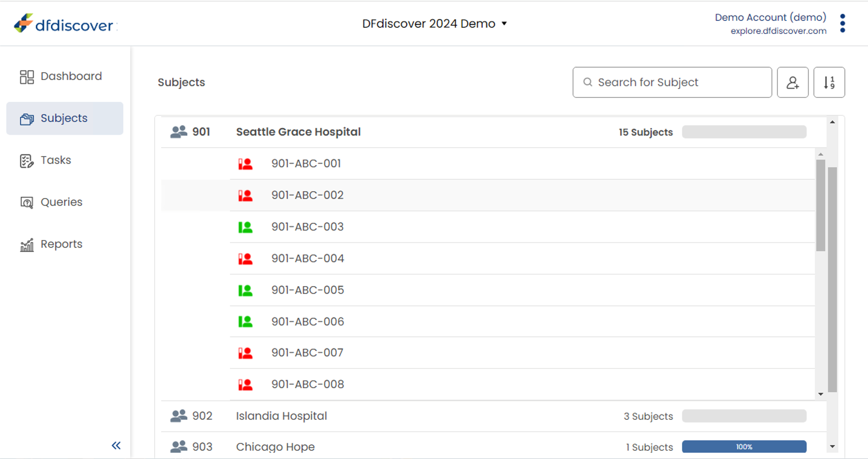Open subject 901-ABC-003
The image size is (868, 459).
(522, 227)
